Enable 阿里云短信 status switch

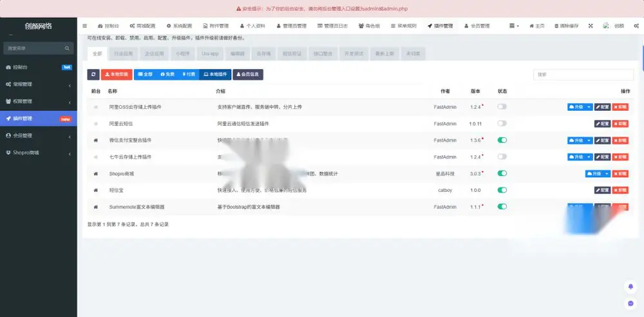(502, 123)
